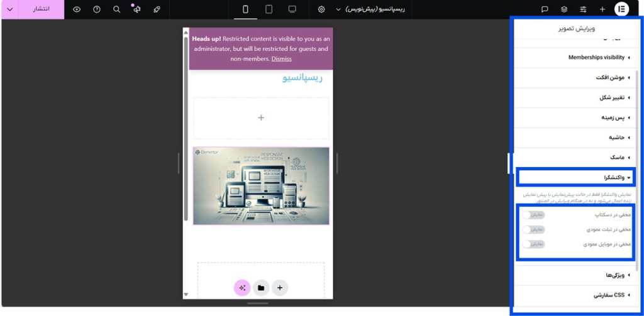
Task: Open the Elementor logo menu
Action: (x=621, y=9)
